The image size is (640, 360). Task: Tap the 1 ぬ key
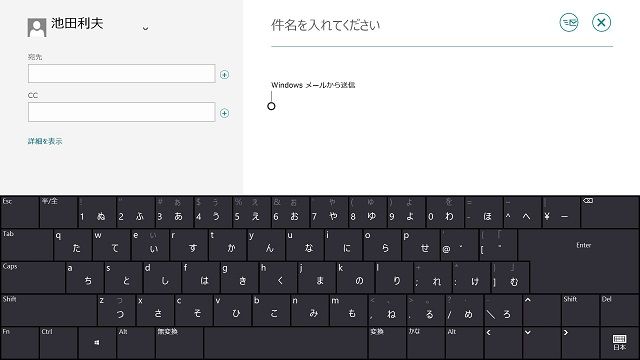pos(97,212)
